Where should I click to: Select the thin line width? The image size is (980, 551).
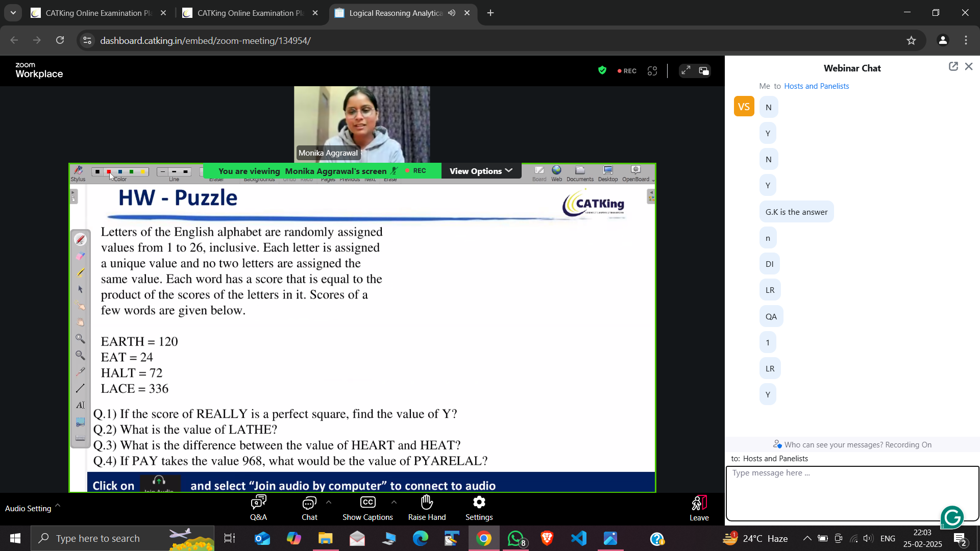pos(163,172)
